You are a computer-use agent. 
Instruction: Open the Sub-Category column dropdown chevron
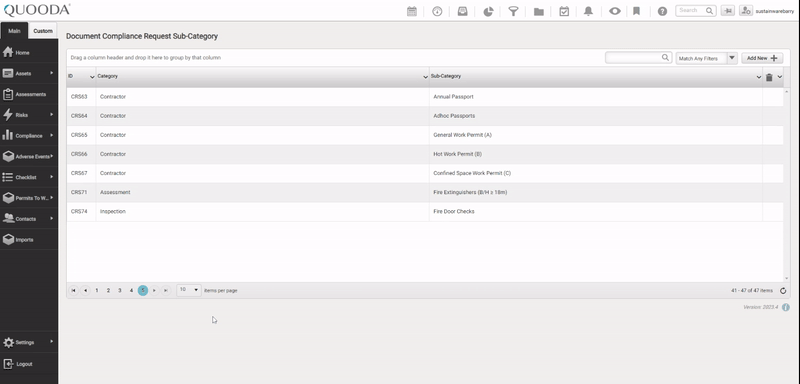coord(759,77)
